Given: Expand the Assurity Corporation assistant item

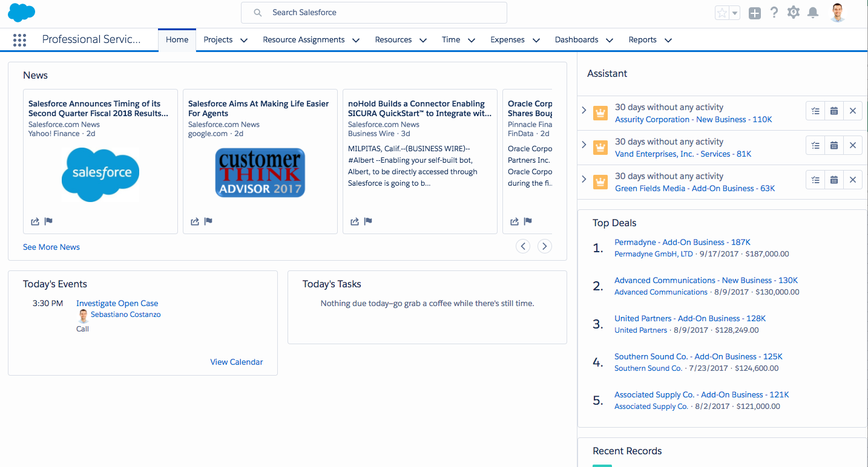Looking at the screenshot, I should 584,110.
